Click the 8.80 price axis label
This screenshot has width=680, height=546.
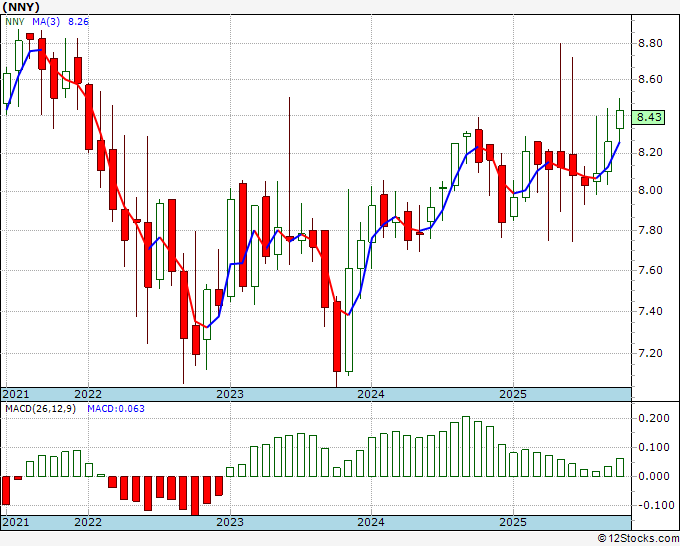[650, 43]
